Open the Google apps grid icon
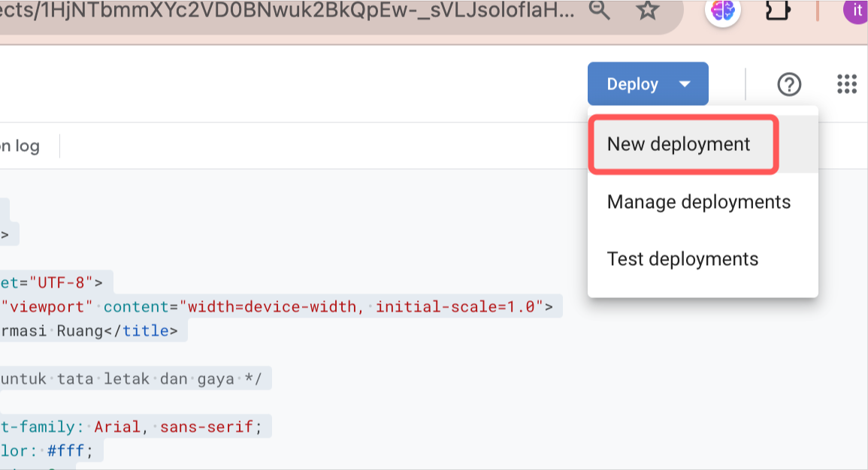This screenshot has height=470, width=868. [x=847, y=85]
